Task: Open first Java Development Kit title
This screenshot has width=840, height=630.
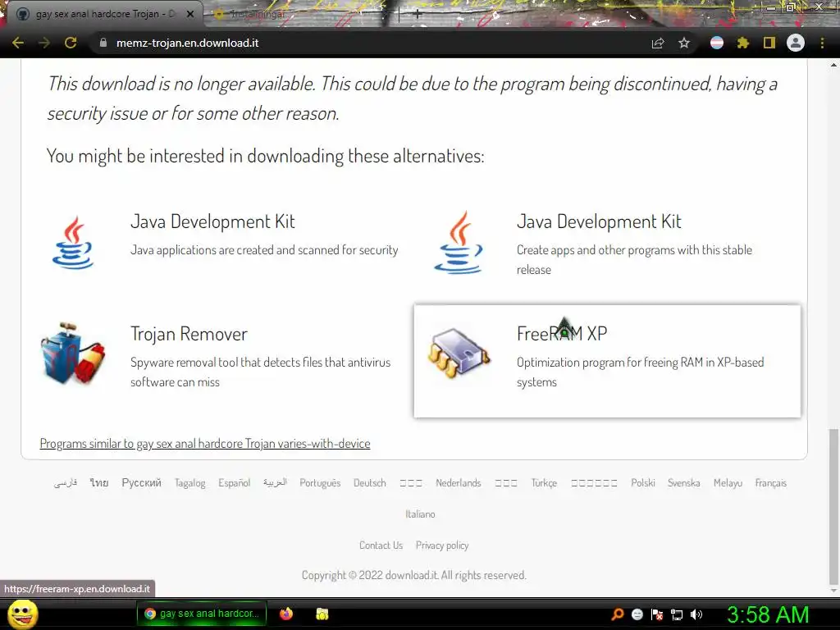Action: (212, 221)
